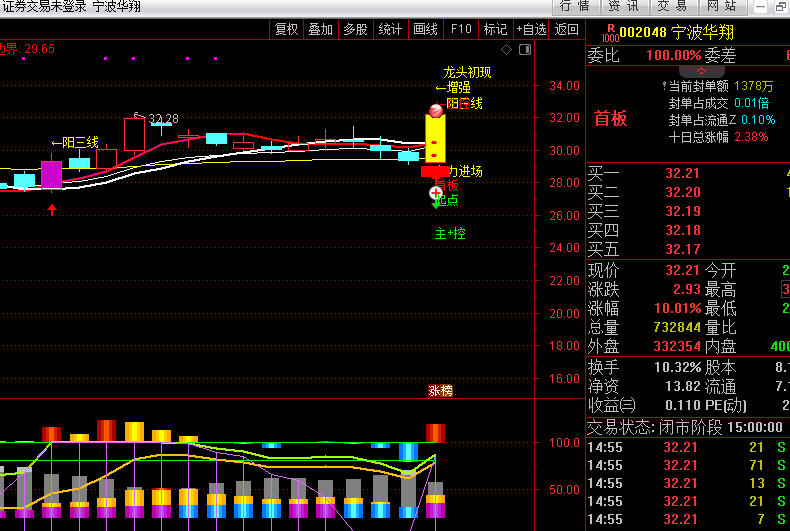The image size is (790, 531).
Task: Add stock via +自选 button
Action: click(x=531, y=29)
